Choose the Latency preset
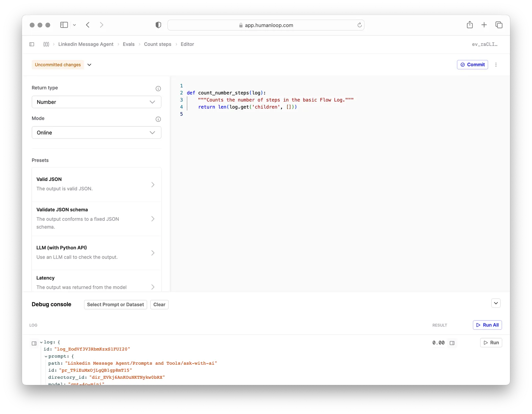 click(96, 282)
